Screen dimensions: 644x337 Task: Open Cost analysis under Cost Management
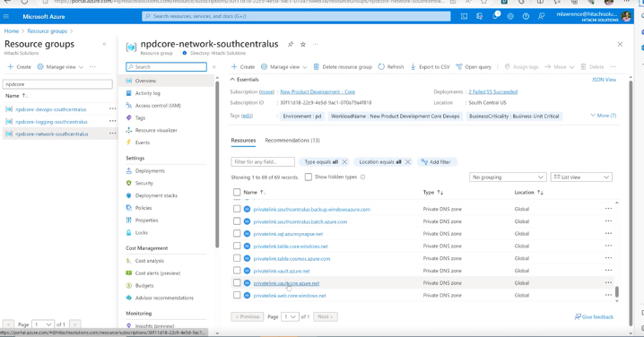click(150, 261)
